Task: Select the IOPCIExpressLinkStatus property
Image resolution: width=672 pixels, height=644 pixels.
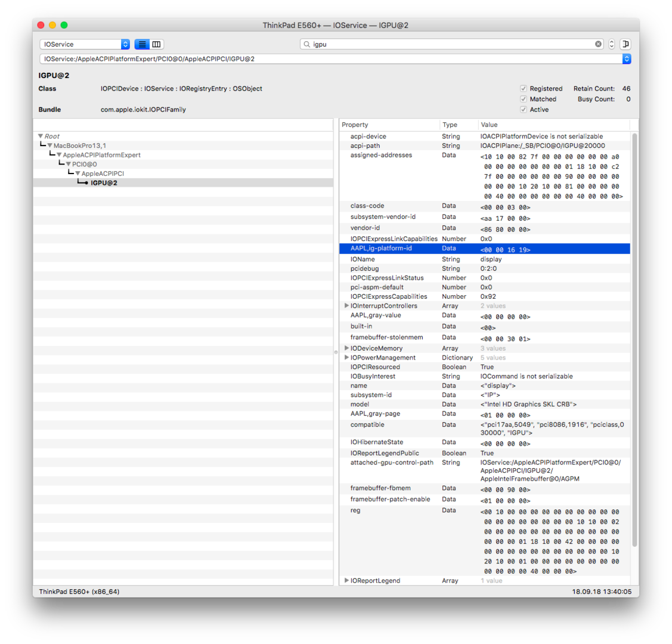Action: [484, 278]
